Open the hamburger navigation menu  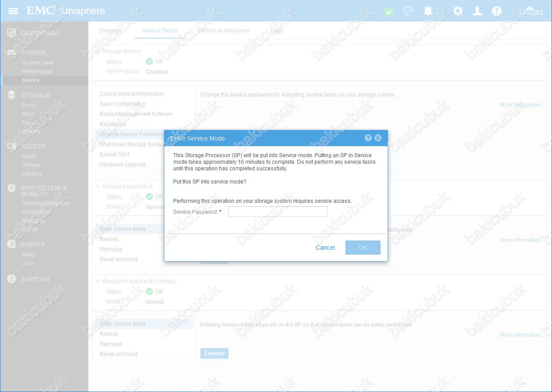point(14,11)
